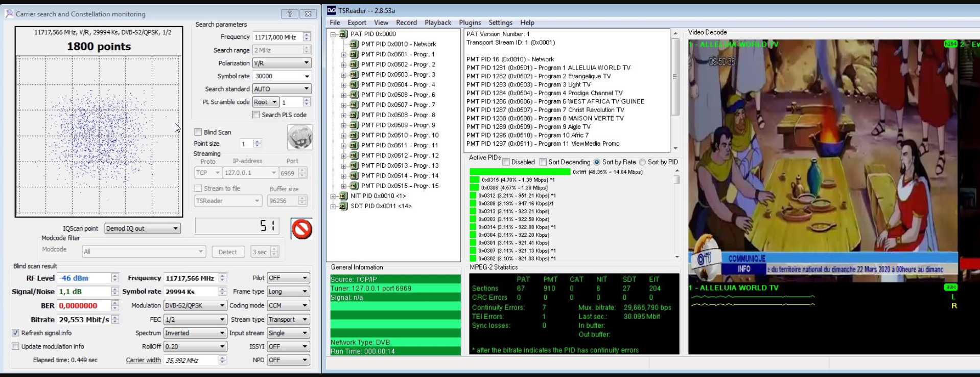The height and width of the screenshot is (377, 980).
Task: Enable Sort Decending checkbox
Action: [x=543, y=162]
